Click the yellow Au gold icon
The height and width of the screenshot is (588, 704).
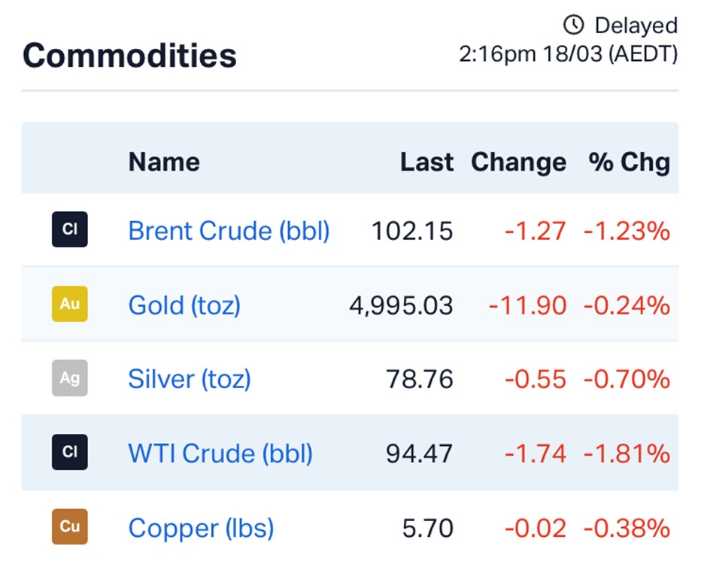[69, 305]
